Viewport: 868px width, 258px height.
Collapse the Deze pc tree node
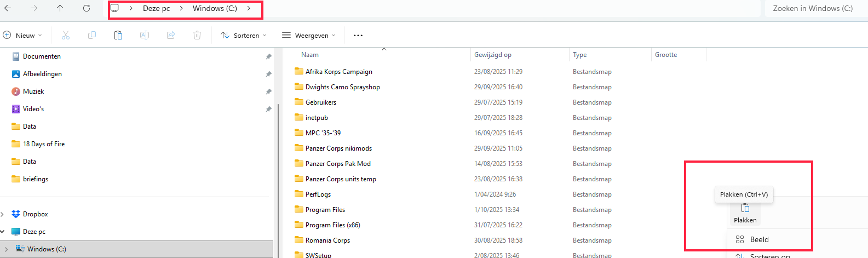3,232
